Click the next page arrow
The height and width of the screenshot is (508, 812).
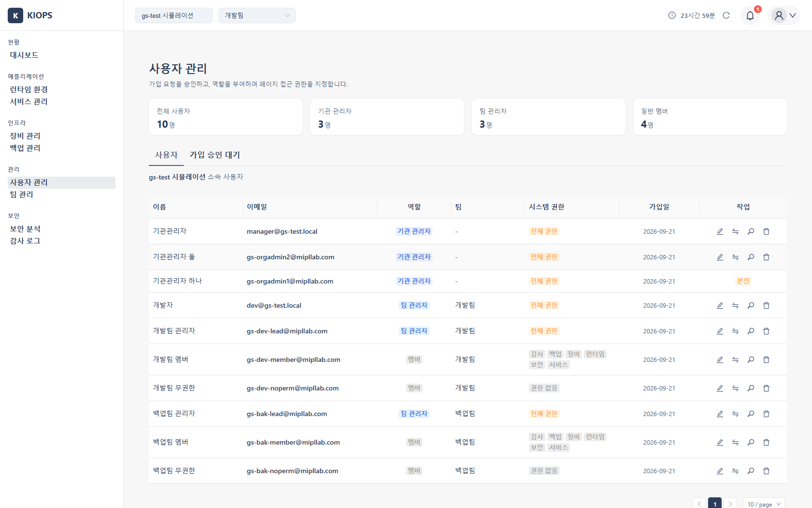[x=730, y=504]
